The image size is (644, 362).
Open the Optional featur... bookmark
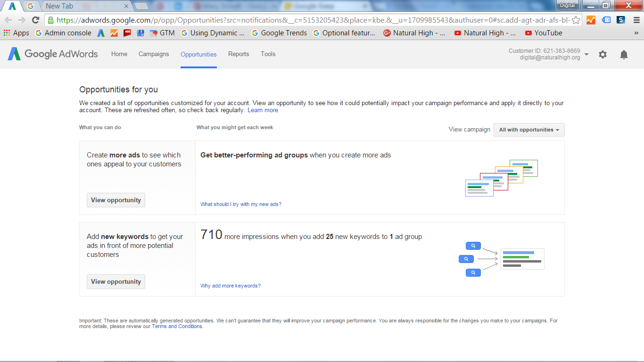344,33
